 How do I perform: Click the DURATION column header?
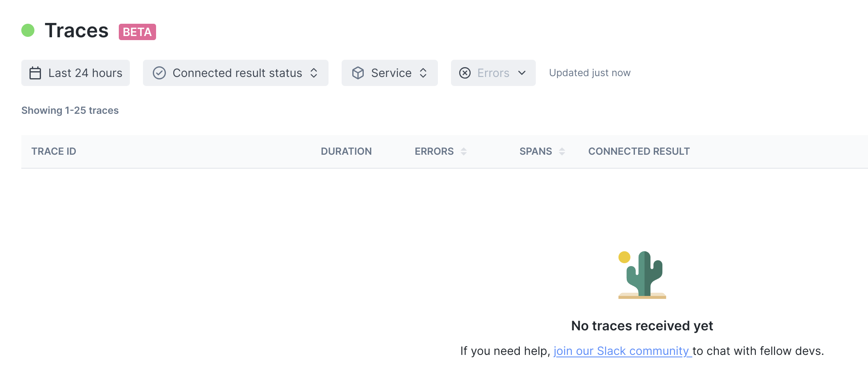pos(346,151)
